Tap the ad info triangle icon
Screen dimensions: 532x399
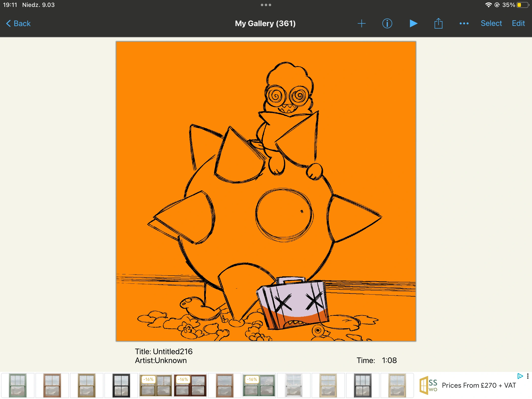tap(520, 376)
